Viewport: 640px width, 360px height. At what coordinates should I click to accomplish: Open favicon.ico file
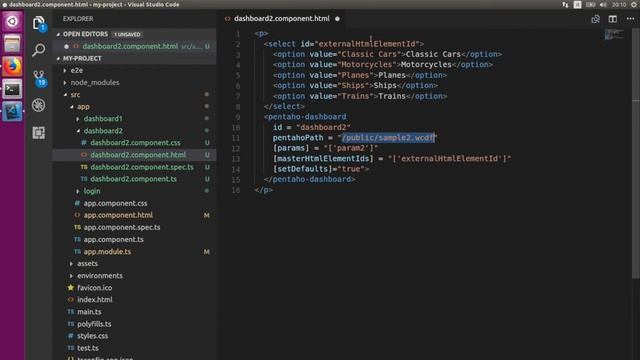[x=94, y=288]
